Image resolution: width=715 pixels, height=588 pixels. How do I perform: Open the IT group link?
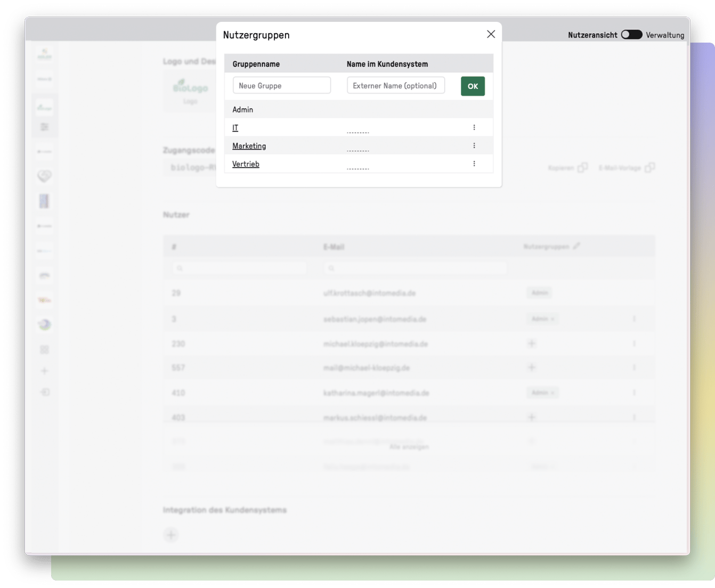(235, 128)
